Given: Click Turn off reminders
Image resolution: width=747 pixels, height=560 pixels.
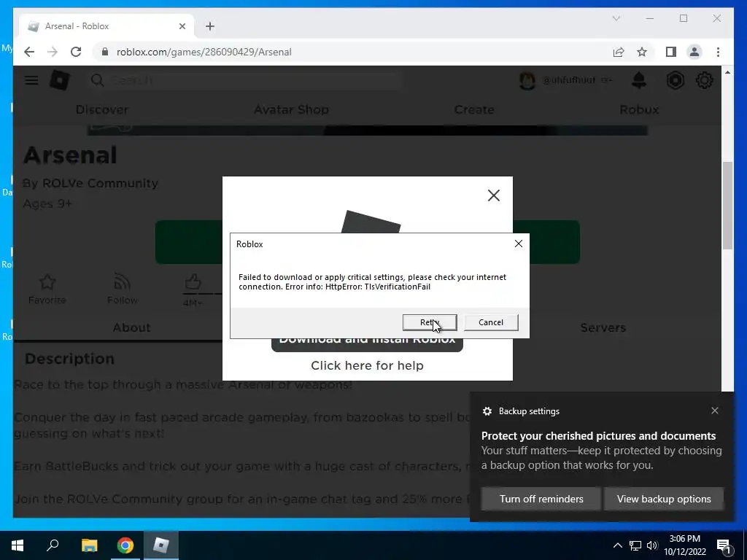Looking at the screenshot, I should [541, 499].
